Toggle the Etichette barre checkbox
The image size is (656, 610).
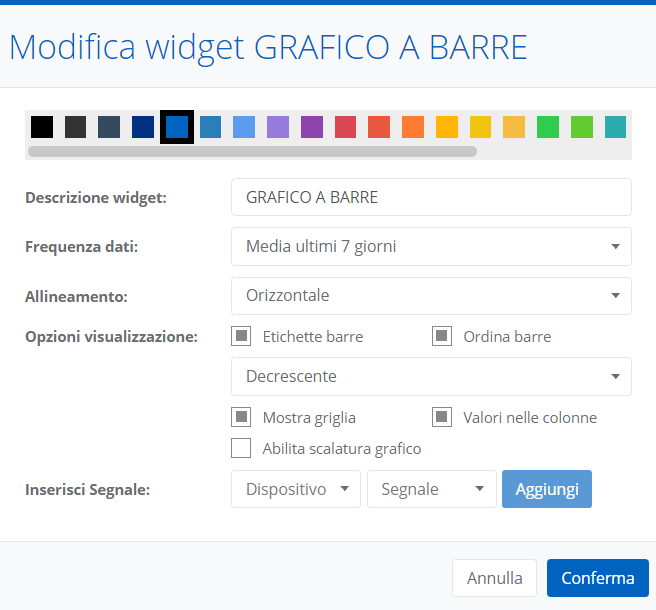pos(241,336)
